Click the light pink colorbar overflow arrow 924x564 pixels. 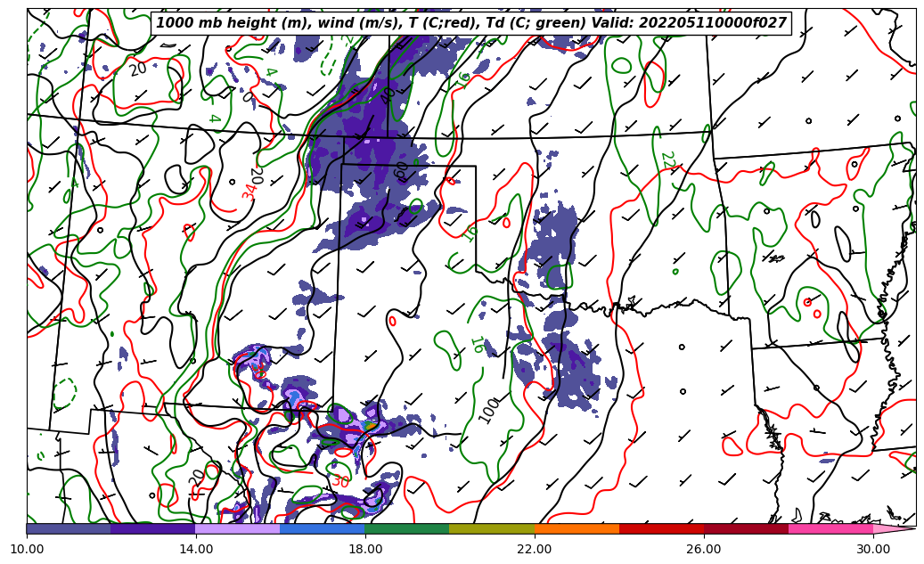pos(894,528)
